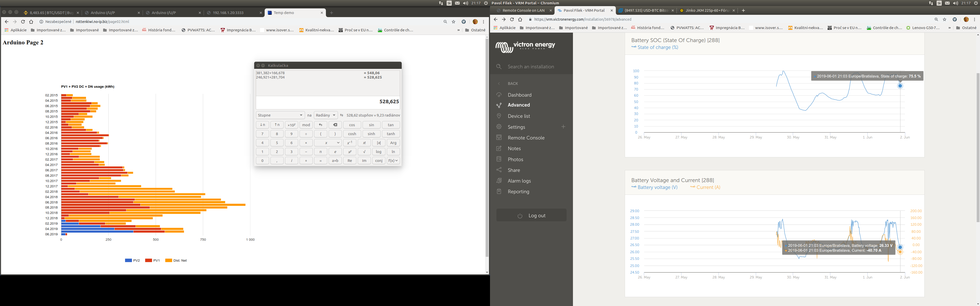This screenshot has height=306, width=980.
Task: Open the Radiány target unit dropdown
Action: tap(326, 115)
